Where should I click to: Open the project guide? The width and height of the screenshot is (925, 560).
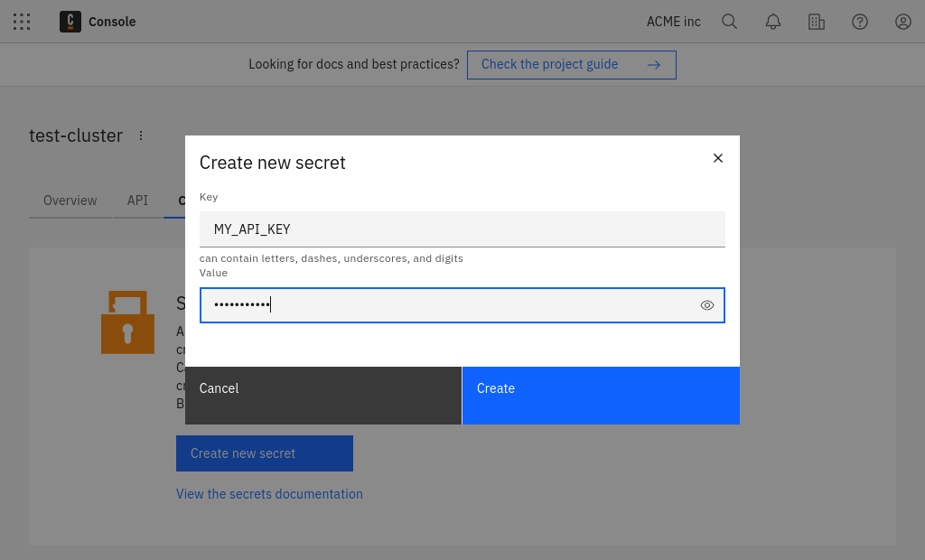click(x=571, y=64)
